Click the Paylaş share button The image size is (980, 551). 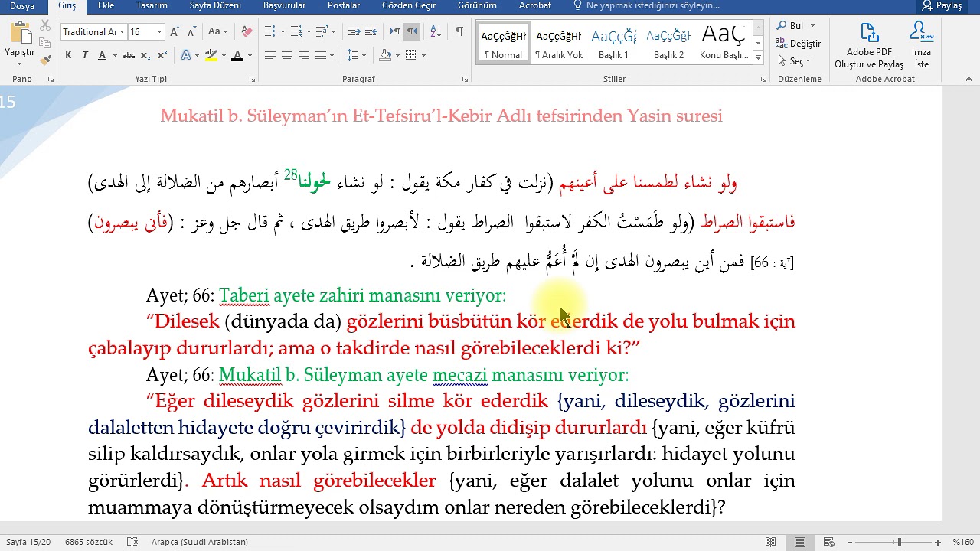pos(942,5)
